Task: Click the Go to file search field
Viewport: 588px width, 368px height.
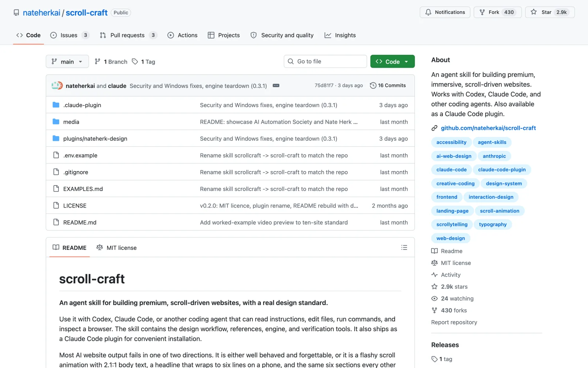Action: pyautogui.click(x=325, y=61)
